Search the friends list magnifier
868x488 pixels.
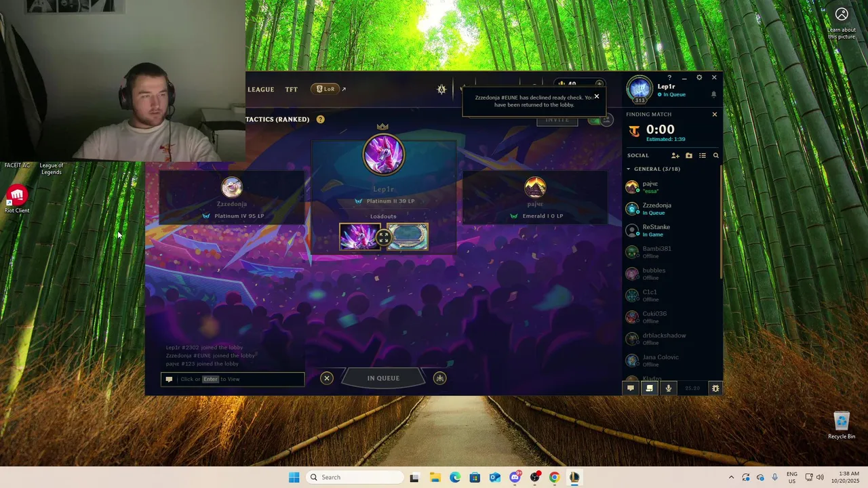click(715, 155)
